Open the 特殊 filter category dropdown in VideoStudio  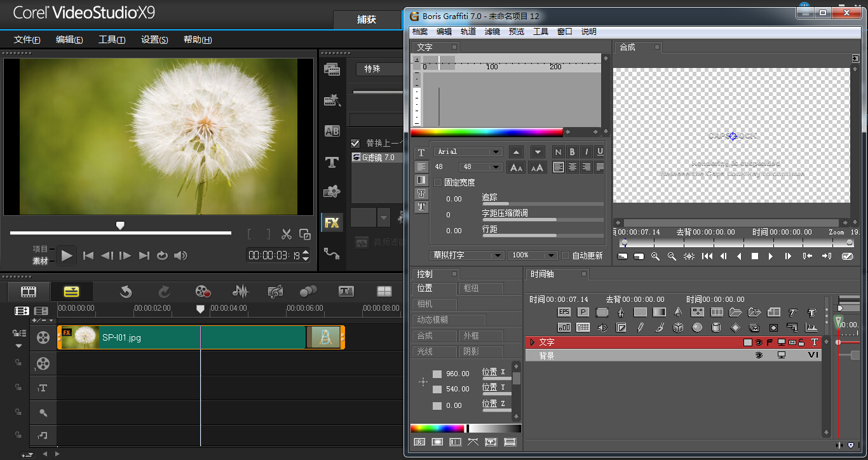pyautogui.click(x=379, y=69)
